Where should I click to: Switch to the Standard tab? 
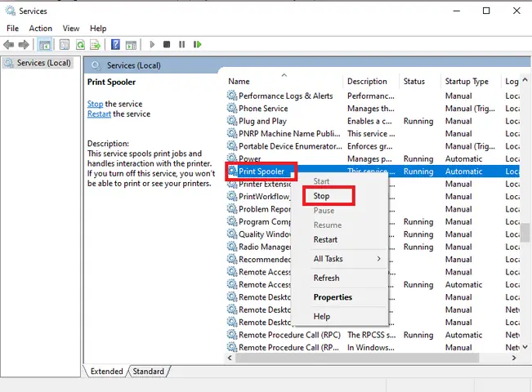[148, 372]
